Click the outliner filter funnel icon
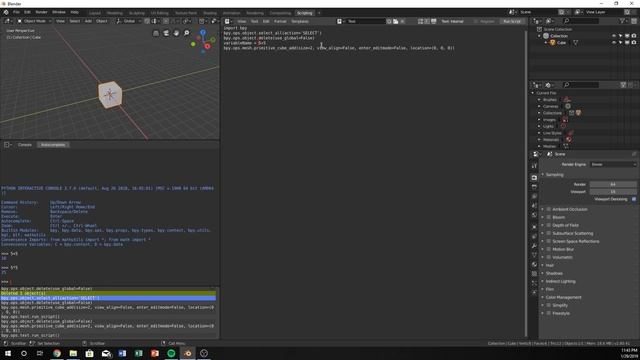The image size is (640, 360). pos(622,21)
